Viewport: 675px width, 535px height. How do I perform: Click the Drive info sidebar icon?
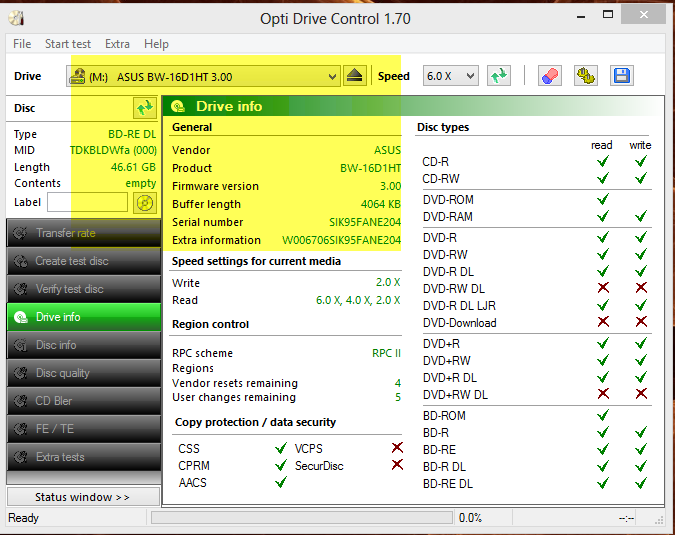(x=20, y=317)
